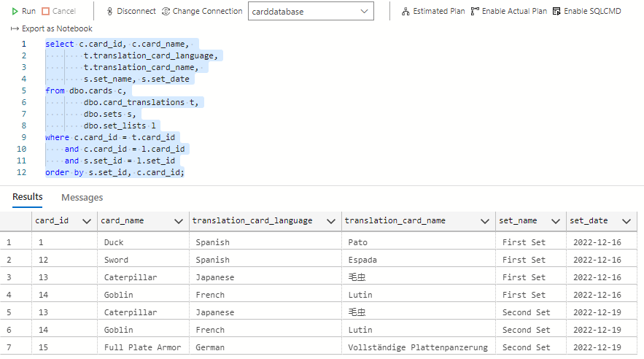The image size is (644, 359).
Task: Click 'dbo.card_translations t,' code line
Action: coord(141,102)
